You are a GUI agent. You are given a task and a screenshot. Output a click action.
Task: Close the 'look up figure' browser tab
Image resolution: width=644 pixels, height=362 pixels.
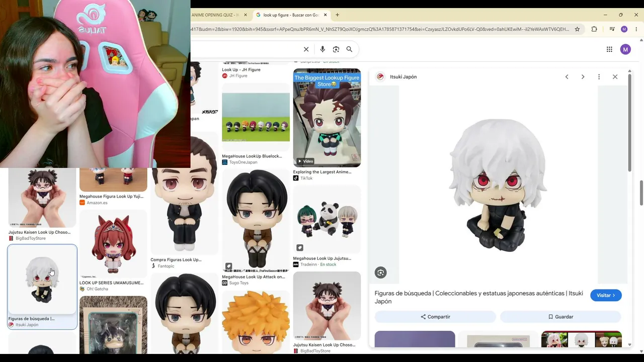click(x=326, y=15)
